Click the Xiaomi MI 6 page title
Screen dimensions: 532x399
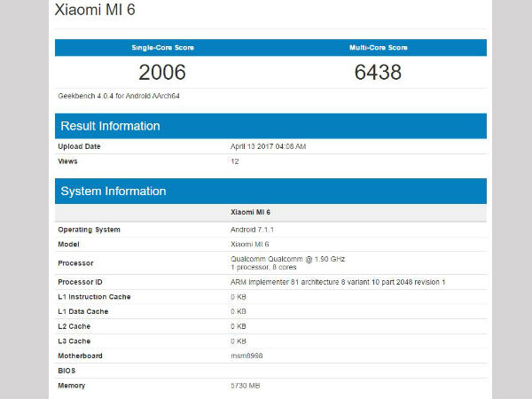[x=95, y=10]
